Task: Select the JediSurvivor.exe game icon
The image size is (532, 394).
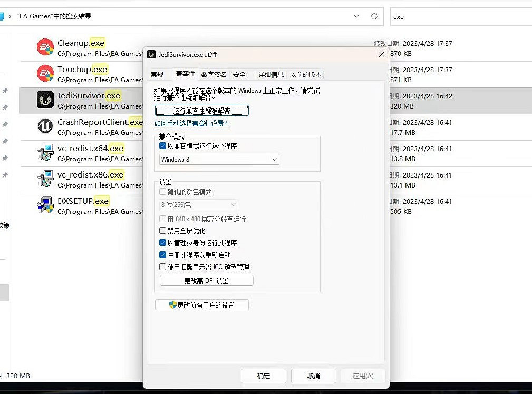Action: (x=45, y=100)
